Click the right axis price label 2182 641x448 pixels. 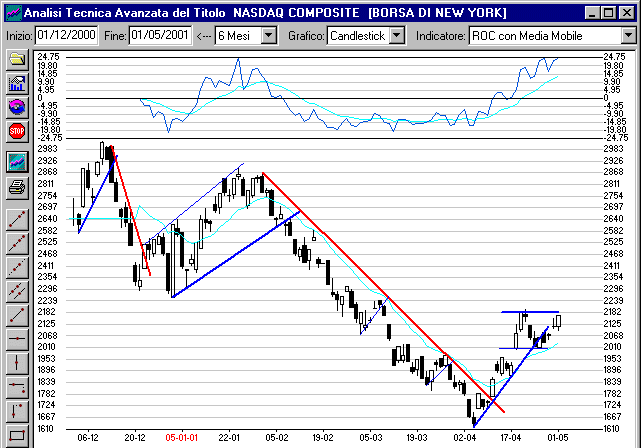[x=612, y=312]
